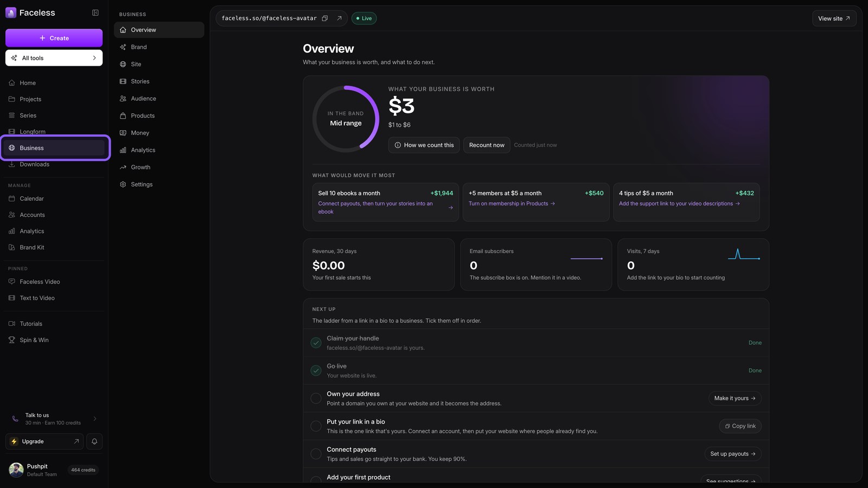Tick the Put your link in a bio circle
The width and height of the screenshot is (868, 488).
click(x=316, y=426)
